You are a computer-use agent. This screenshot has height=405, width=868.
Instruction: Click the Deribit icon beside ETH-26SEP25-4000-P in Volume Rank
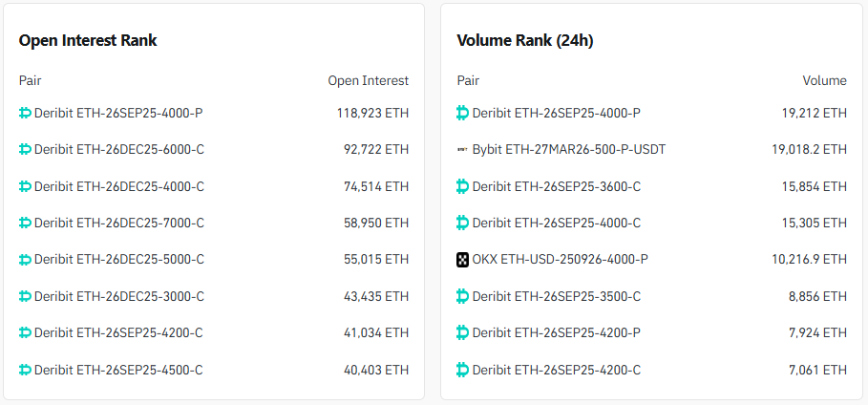(x=463, y=113)
